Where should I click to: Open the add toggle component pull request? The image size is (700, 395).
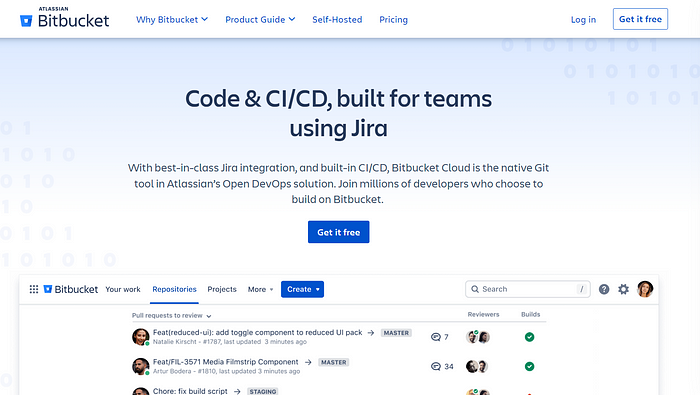pyautogui.click(x=258, y=333)
